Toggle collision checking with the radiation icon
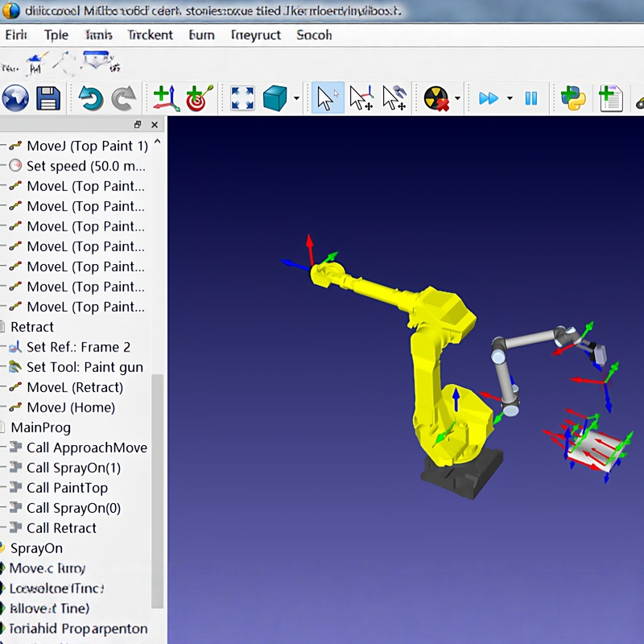The image size is (644, 644). tap(436, 98)
